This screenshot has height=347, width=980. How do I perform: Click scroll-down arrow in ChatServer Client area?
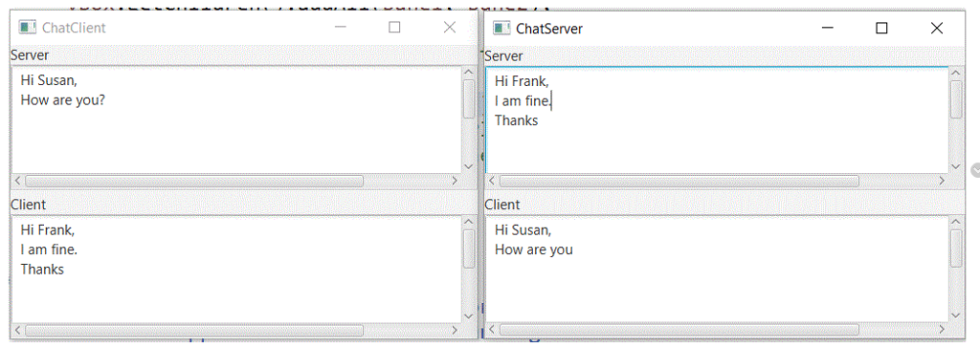956,315
